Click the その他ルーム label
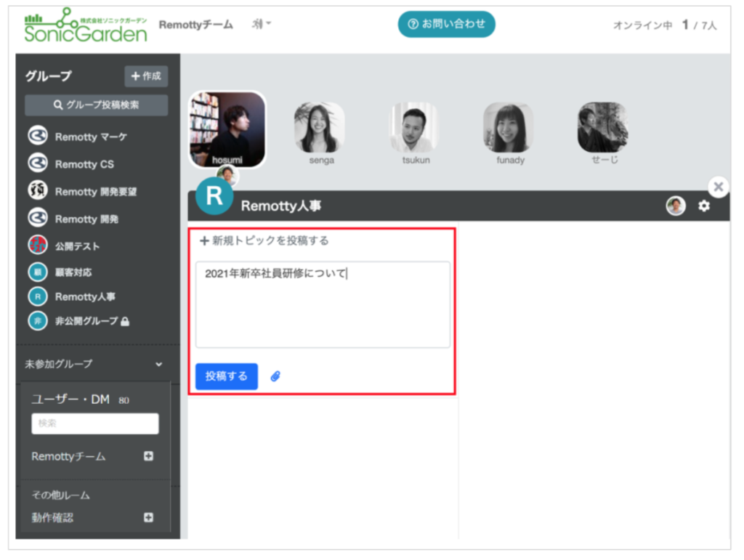This screenshot has width=744, height=560. coord(61,495)
